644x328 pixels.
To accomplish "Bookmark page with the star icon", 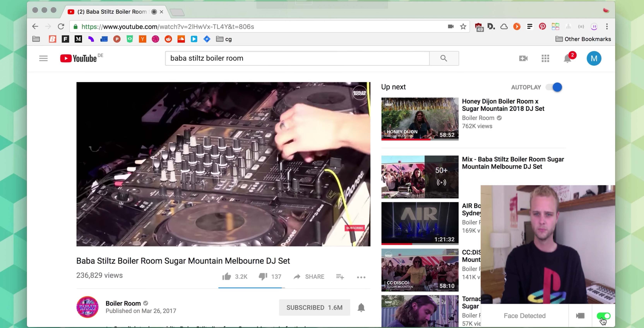I will (463, 26).
